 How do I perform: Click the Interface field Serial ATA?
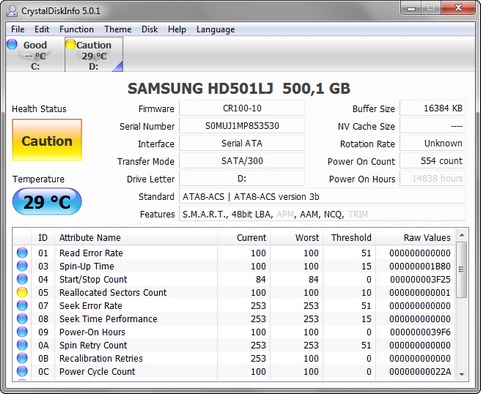coord(242,144)
